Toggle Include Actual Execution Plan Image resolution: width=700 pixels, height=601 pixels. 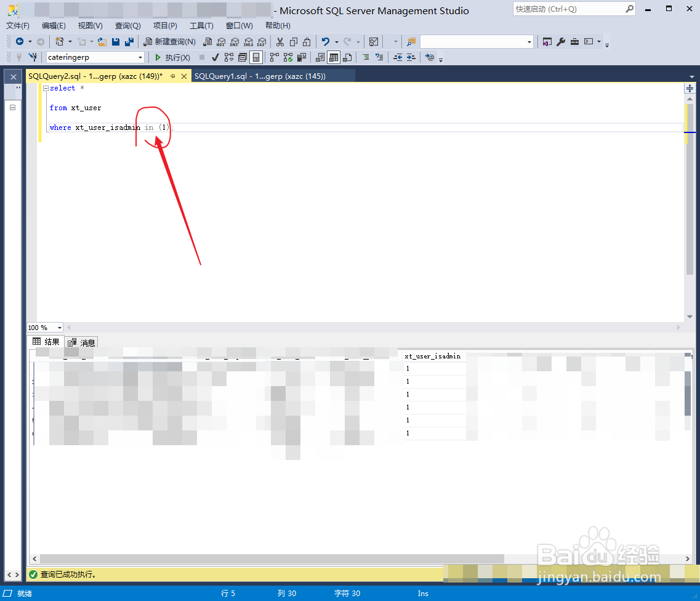[275, 57]
